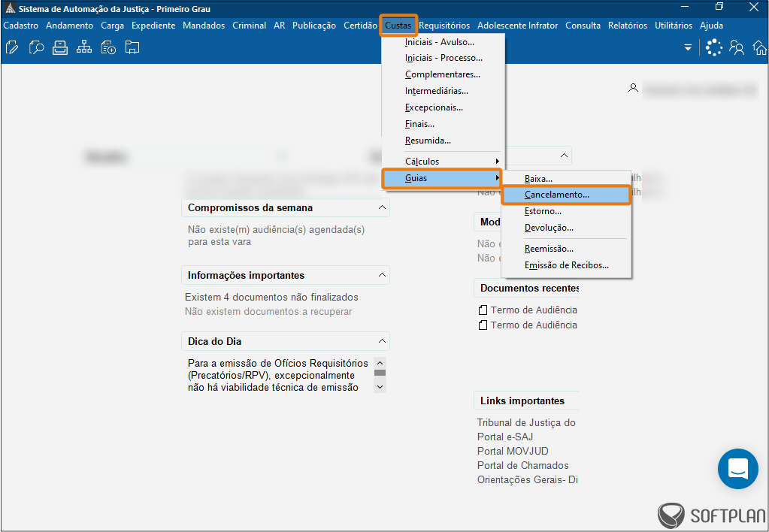Click the second Termo de Audiência document icon
769x532 pixels.
(x=483, y=325)
